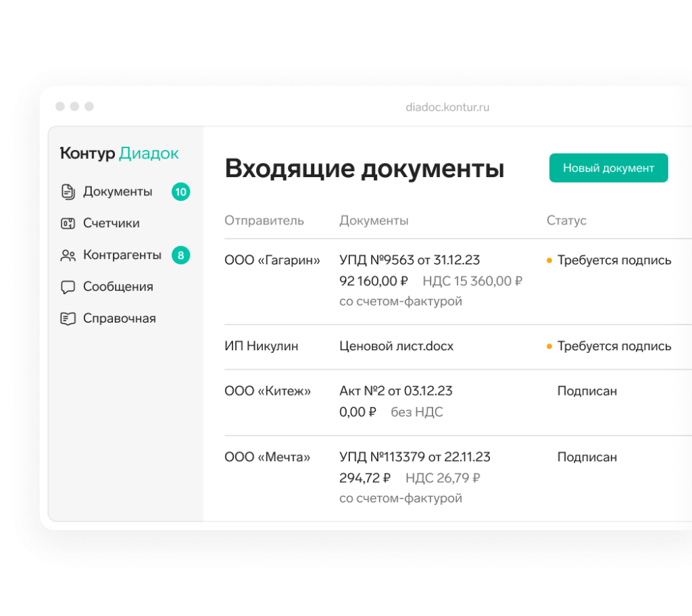Open УПД №9563 от 31.12.23
The width and height of the screenshot is (692, 616).
click(x=410, y=260)
